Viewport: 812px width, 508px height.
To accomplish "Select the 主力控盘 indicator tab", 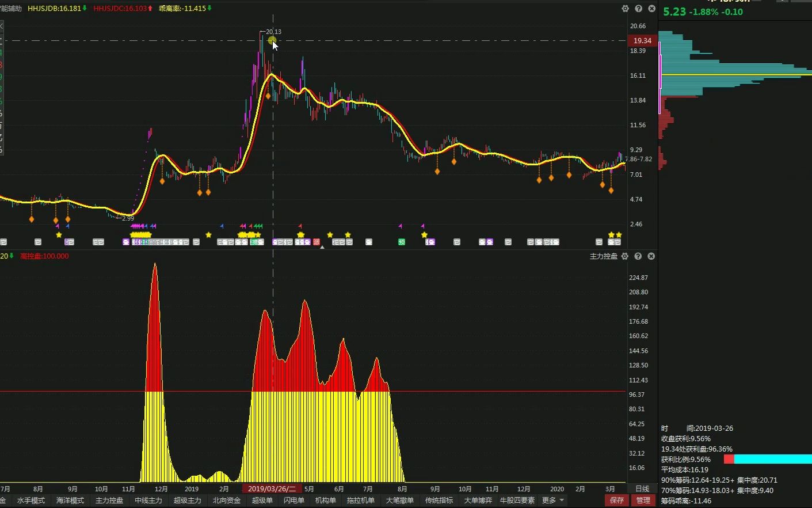I will [109, 501].
